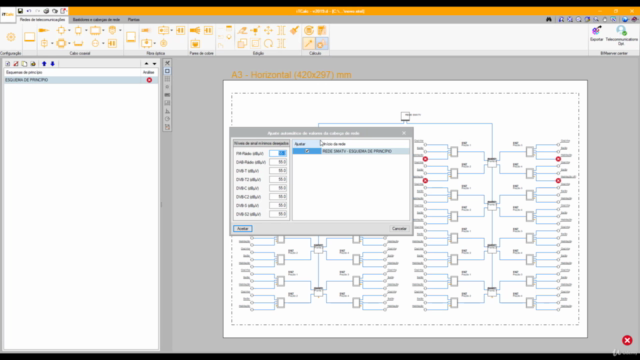This screenshot has height=360, width=640.
Task: Click the red error icon in the Análise column
Action: click(x=149, y=80)
